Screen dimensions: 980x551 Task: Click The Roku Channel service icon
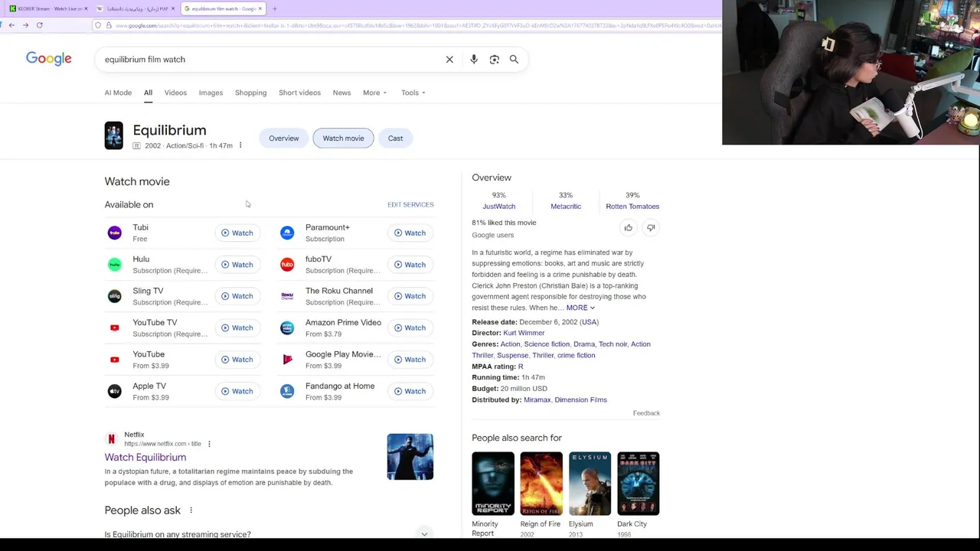[287, 296]
